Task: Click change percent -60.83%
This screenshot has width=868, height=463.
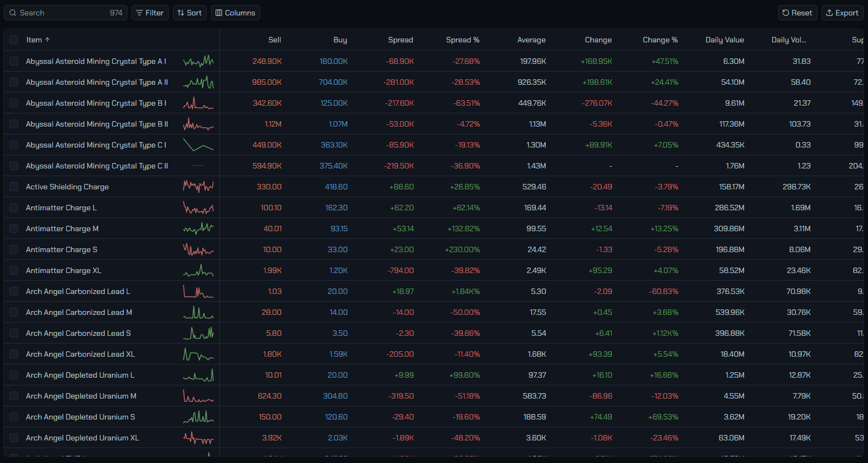Action: pos(664,291)
